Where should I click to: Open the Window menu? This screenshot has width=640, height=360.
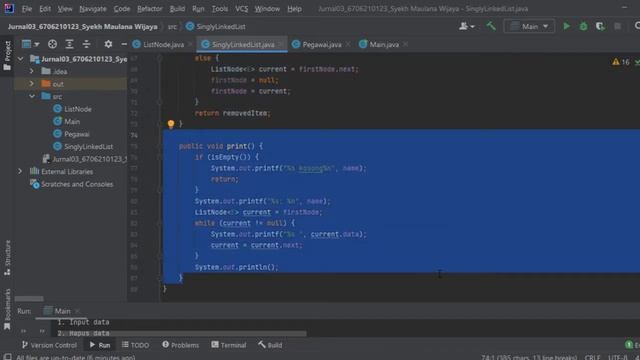coord(267,9)
